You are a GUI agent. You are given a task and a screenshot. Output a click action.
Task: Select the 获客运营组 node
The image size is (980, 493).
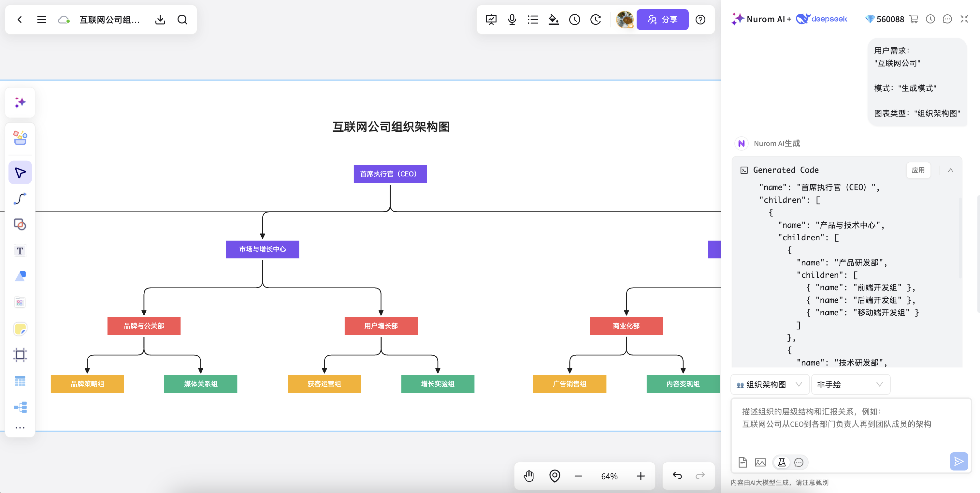tap(324, 384)
